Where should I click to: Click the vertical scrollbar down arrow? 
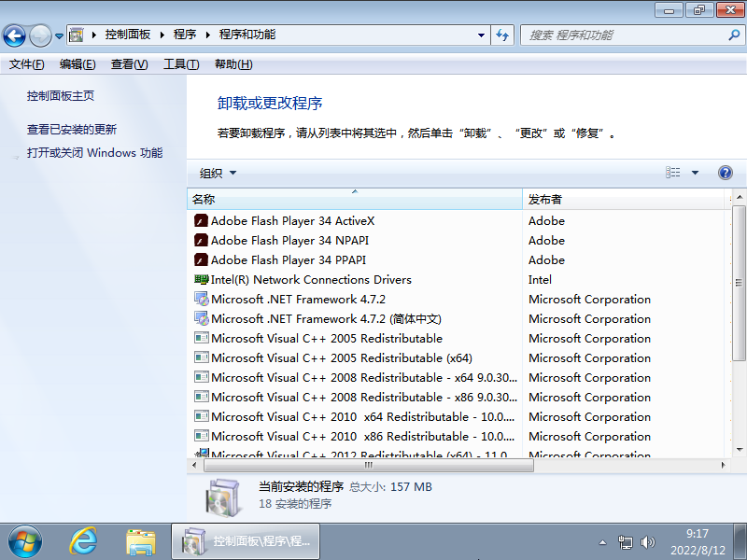click(739, 450)
